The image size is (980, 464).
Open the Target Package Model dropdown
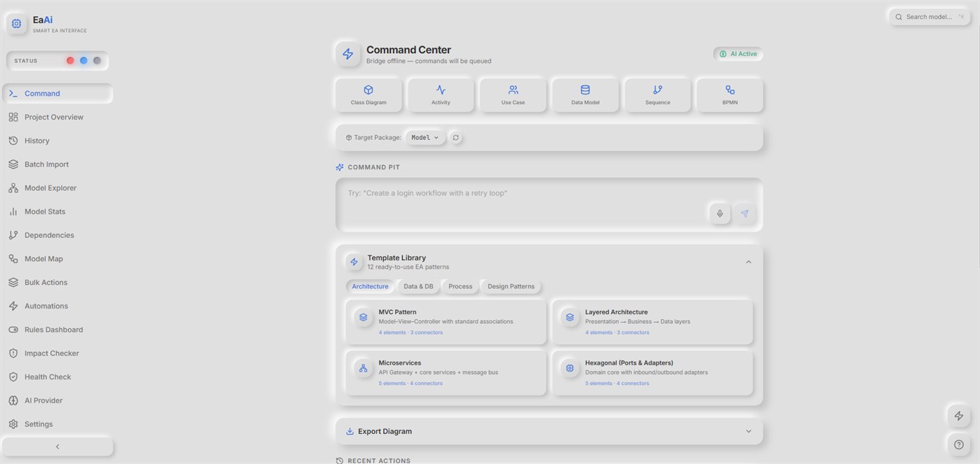pyautogui.click(x=425, y=138)
